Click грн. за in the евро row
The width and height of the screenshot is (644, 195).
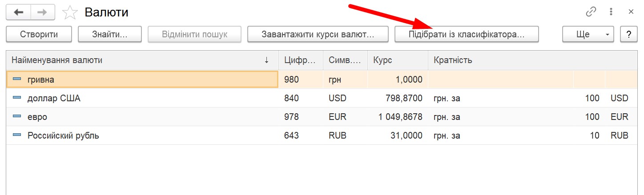[447, 117]
